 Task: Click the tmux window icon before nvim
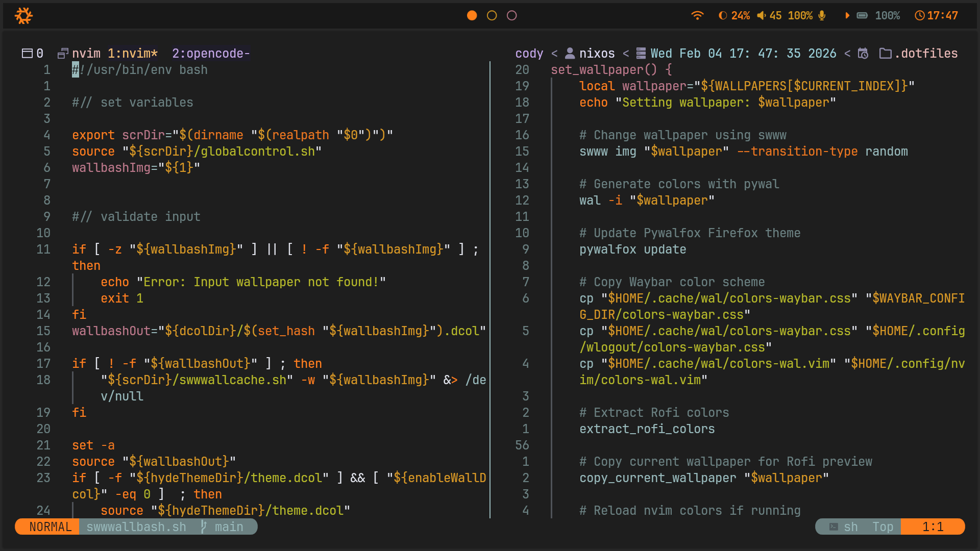click(x=63, y=54)
